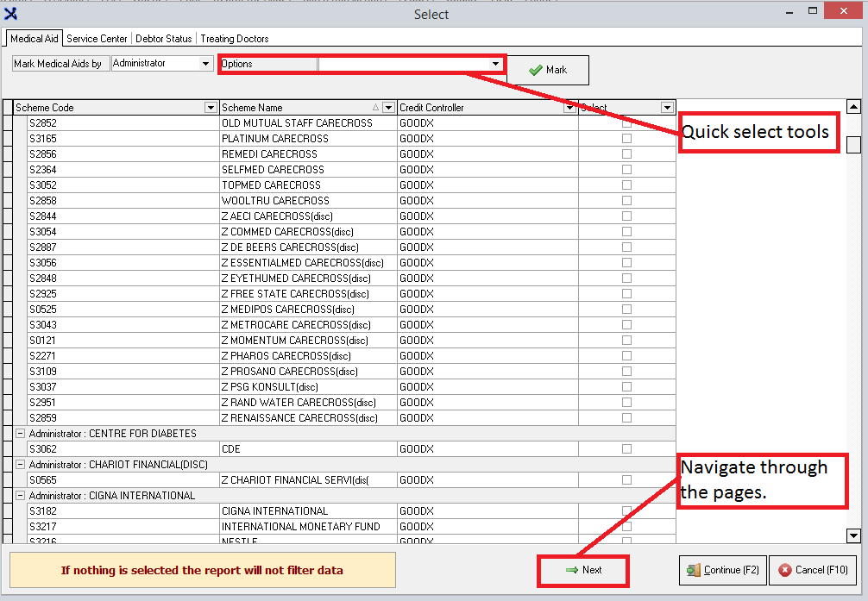The width and height of the screenshot is (868, 601).
Task: Click the sort triangle in the Scheme Name header
Action: tap(375, 108)
